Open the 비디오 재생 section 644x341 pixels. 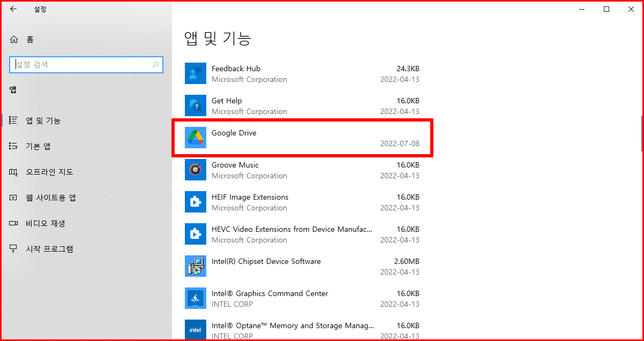[86, 223]
